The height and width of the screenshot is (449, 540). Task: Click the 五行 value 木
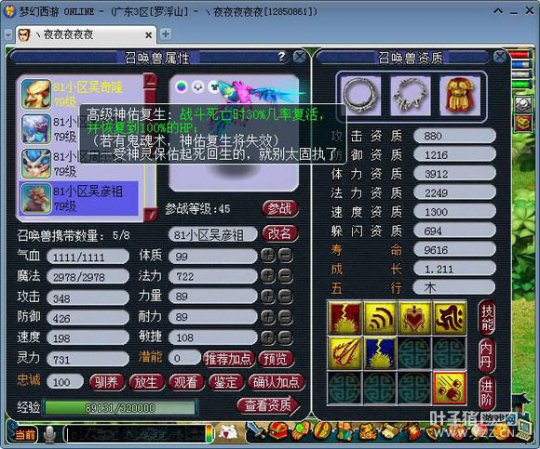coord(454,288)
